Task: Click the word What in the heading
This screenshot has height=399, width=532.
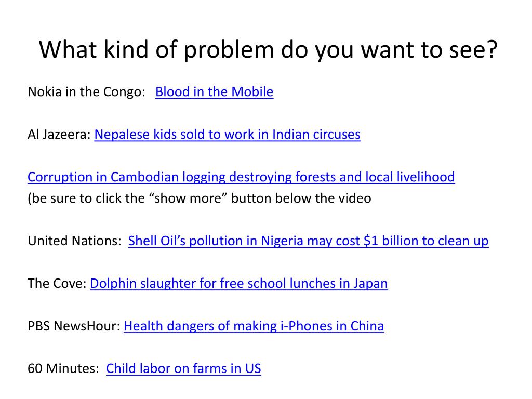Action: point(68,49)
